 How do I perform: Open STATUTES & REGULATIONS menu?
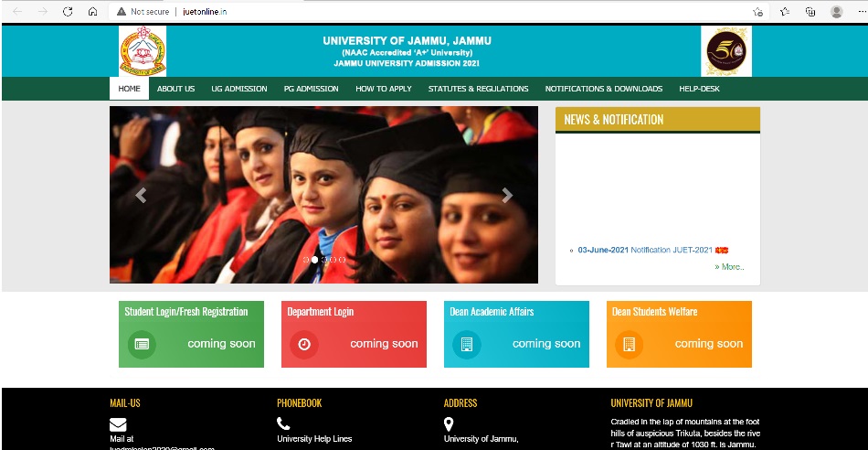point(478,89)
